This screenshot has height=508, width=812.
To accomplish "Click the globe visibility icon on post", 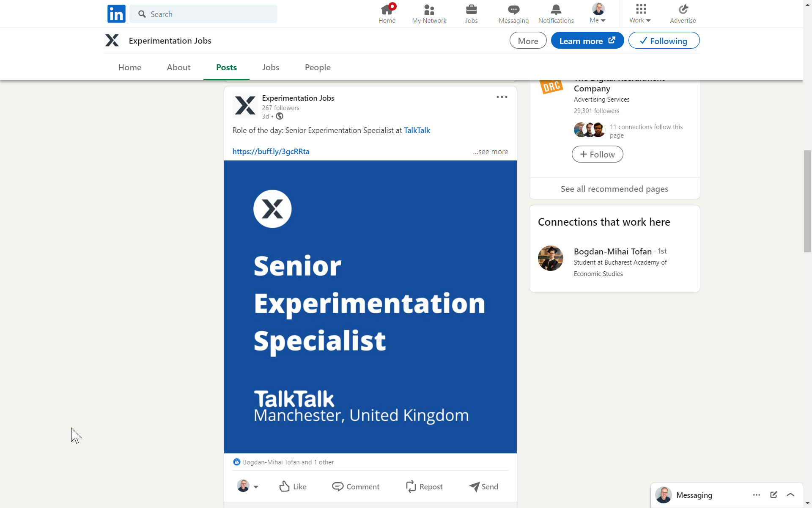I will [280, 116].
